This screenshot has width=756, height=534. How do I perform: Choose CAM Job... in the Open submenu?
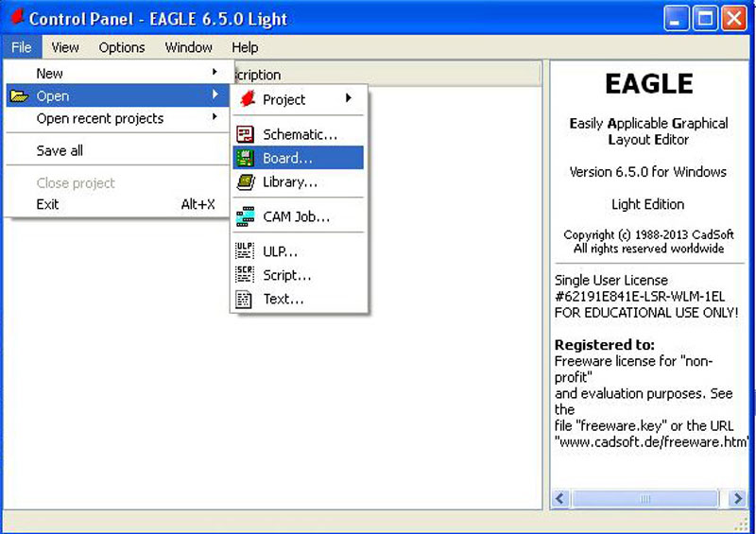point(299,216)
